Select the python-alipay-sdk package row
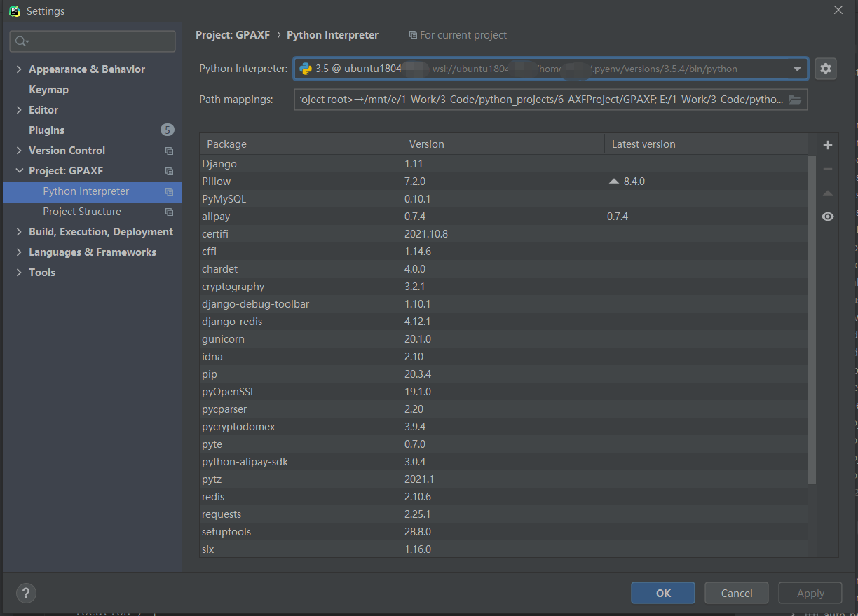The image size is (858, 616). [x=503, y=462]
